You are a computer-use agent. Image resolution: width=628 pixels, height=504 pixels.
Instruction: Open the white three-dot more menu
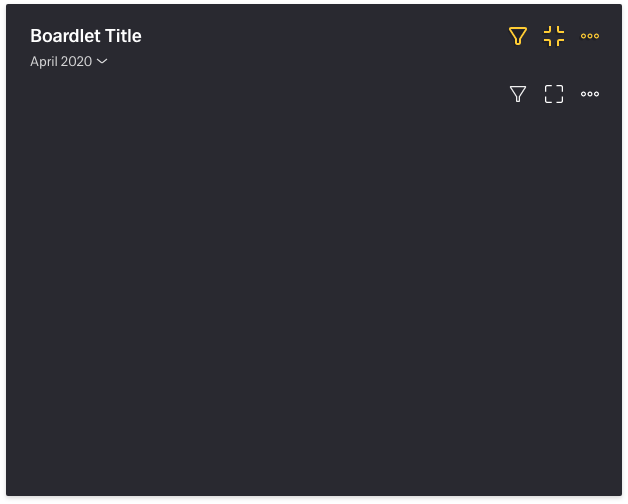pos(590,94)
